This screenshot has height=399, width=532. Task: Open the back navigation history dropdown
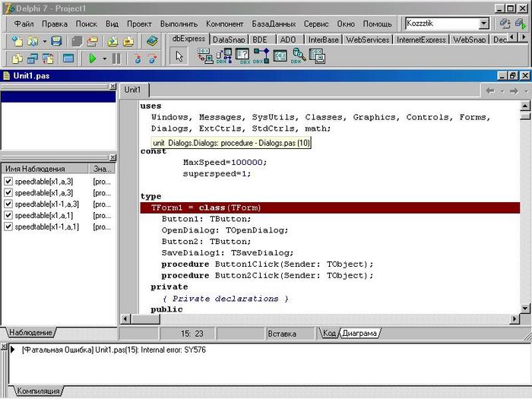502,91
